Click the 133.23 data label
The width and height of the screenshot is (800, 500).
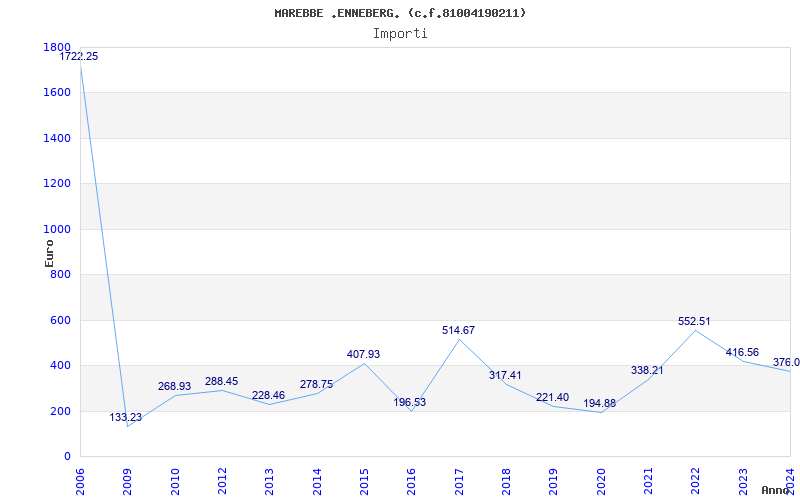pyautogui.click(x=126, y=418)
